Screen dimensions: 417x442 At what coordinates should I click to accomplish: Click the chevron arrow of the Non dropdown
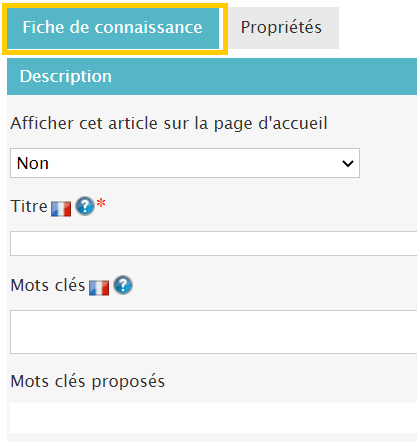click(348, 163)
